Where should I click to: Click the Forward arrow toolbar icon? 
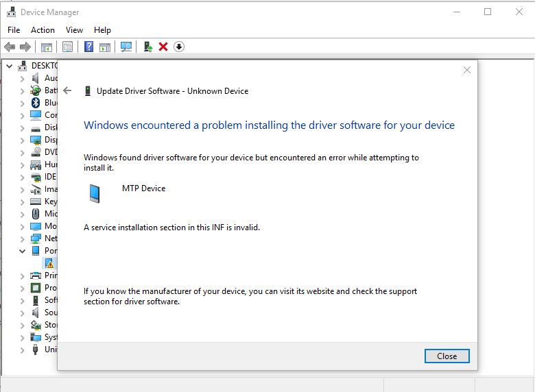coord(25,47)
